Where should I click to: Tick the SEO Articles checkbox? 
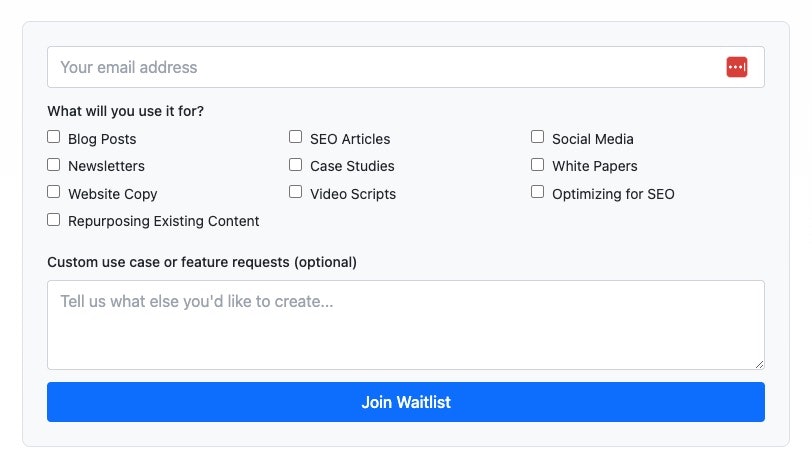click(295, 137)
